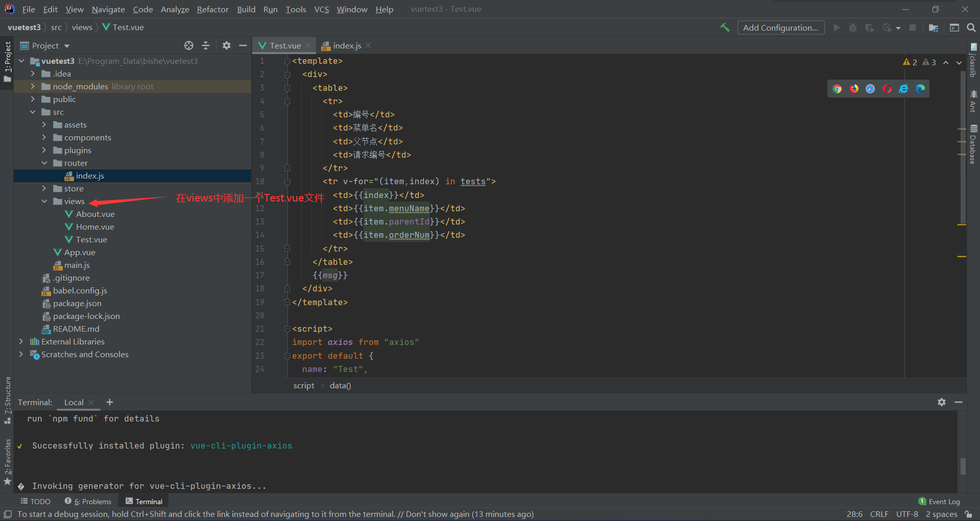Click Add Configuration button
The height and width of the screenshot is (521, 980).
[x=780, y=28]
